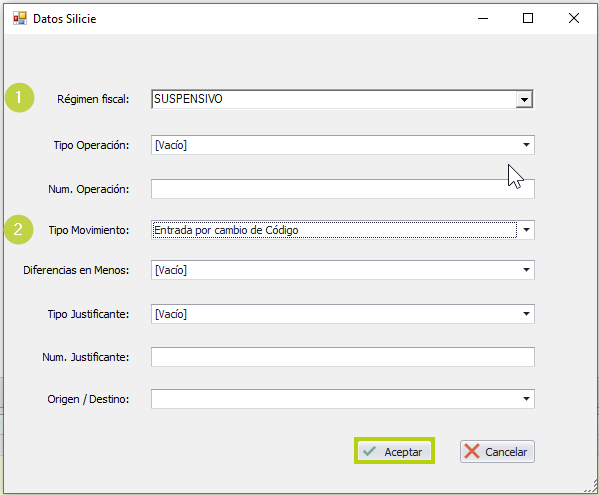Open the Régimen fiscal dropdown arrow
599x495 pixels.
tap(525, 99)
